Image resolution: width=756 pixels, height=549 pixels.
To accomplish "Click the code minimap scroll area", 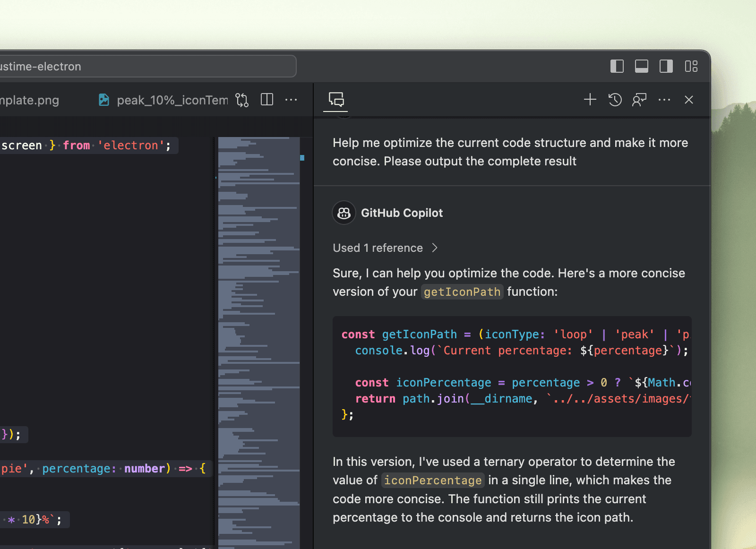I will (258, 331).
